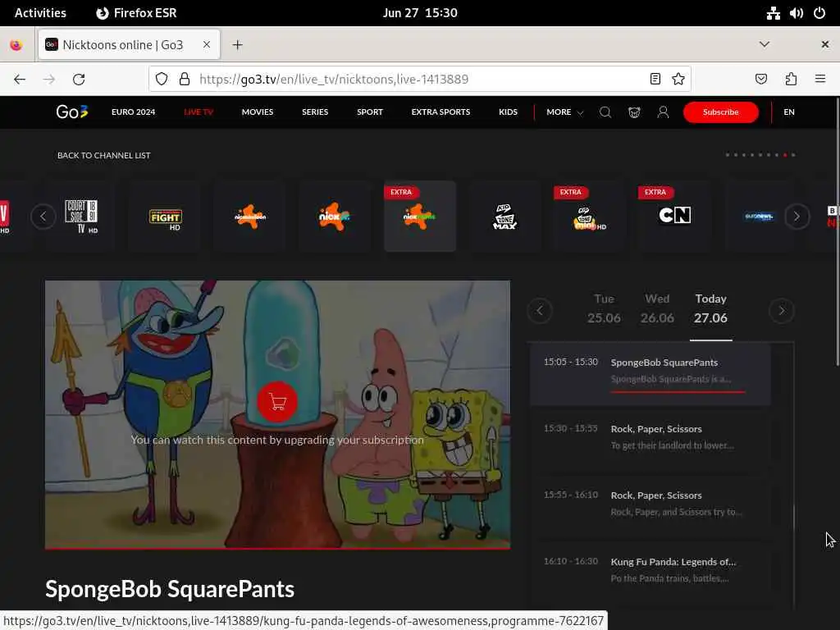840x630 pixels.
Task: Select the Kid Zone Mini HD channel
Action: 589,217
